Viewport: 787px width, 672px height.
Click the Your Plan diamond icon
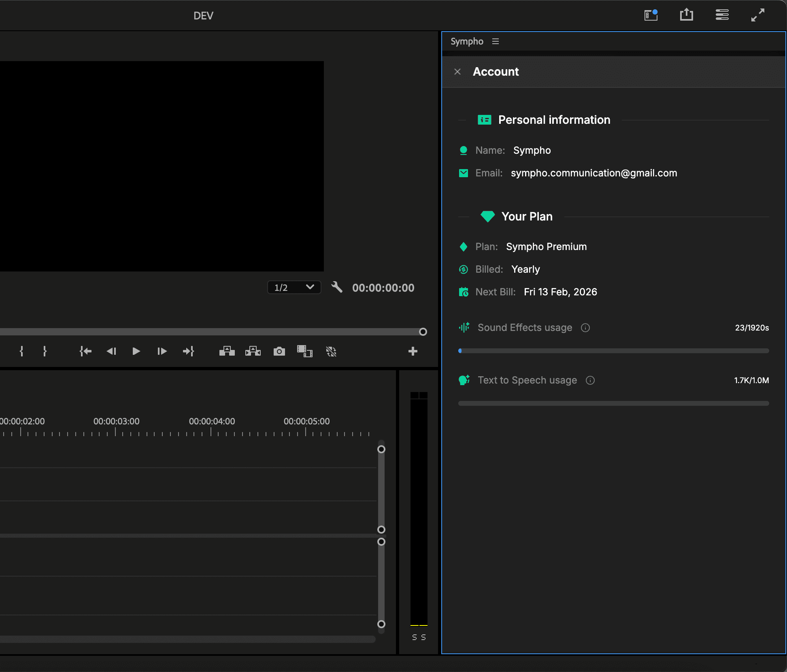click(487, 216)
